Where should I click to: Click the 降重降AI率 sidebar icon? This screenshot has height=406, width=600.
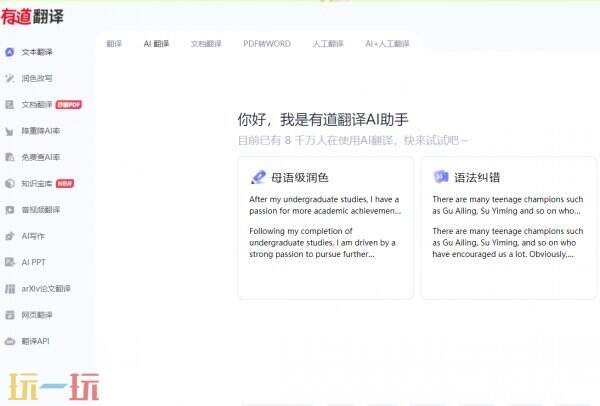[10, 131]
